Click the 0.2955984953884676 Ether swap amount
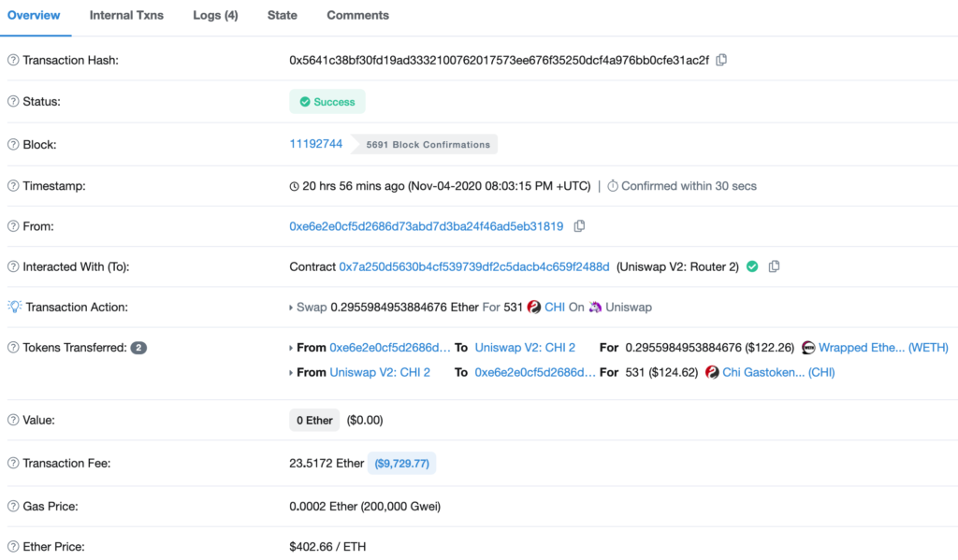 [404, 308]
